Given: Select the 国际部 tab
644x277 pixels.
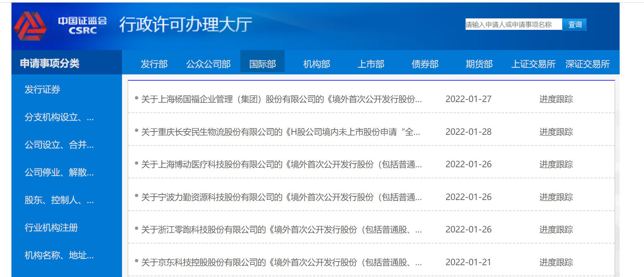Looking at the screenshot, I should pos(262,64).
